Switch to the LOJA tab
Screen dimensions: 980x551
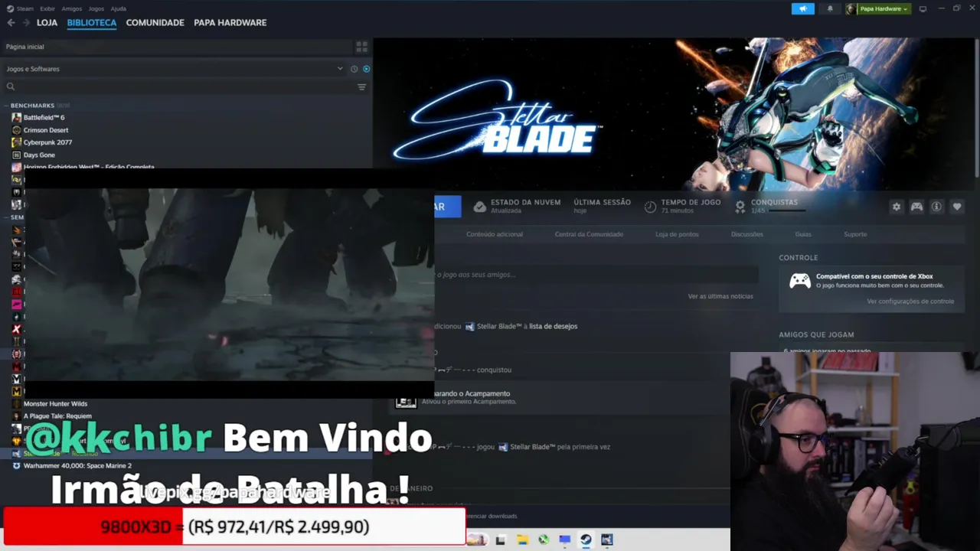[x=47, y=23]
